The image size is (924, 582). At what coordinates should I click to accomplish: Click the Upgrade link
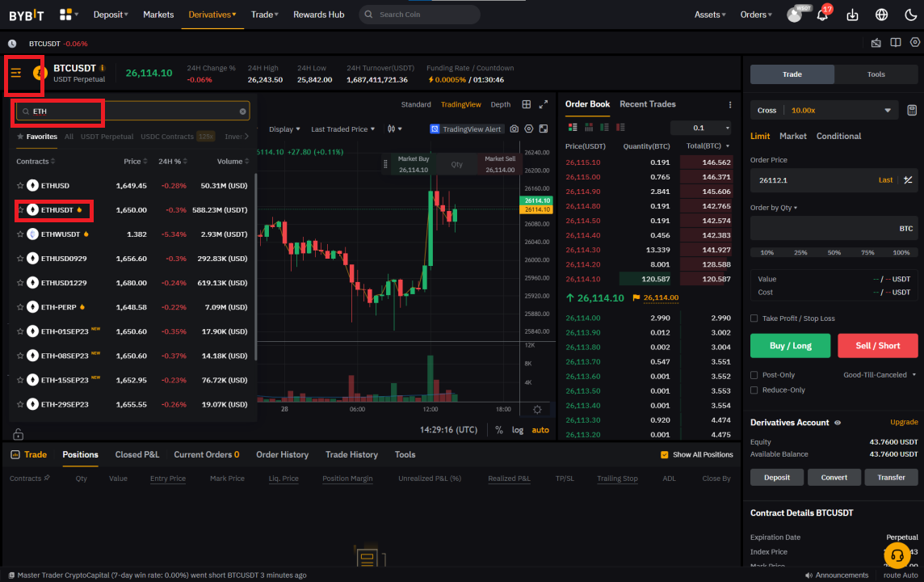(x=903, y=422)
